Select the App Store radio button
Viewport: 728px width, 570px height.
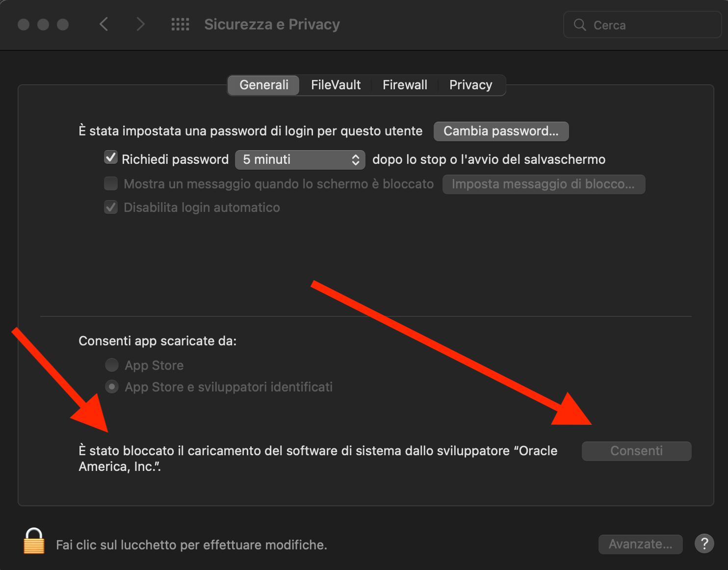112,365
